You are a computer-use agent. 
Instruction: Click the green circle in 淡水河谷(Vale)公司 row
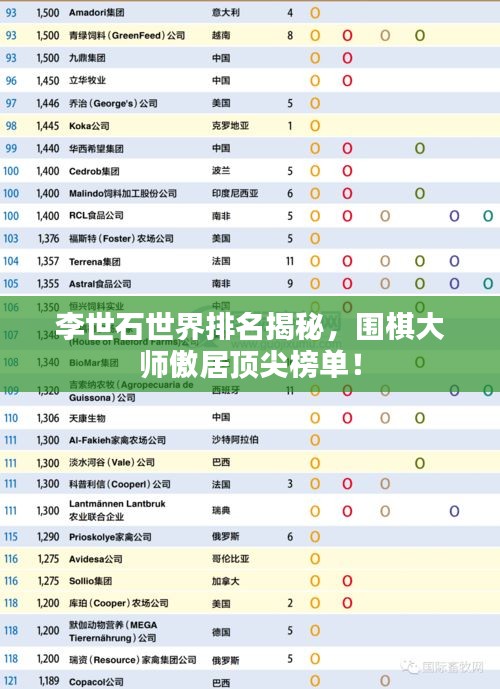[x=420, y=463]
